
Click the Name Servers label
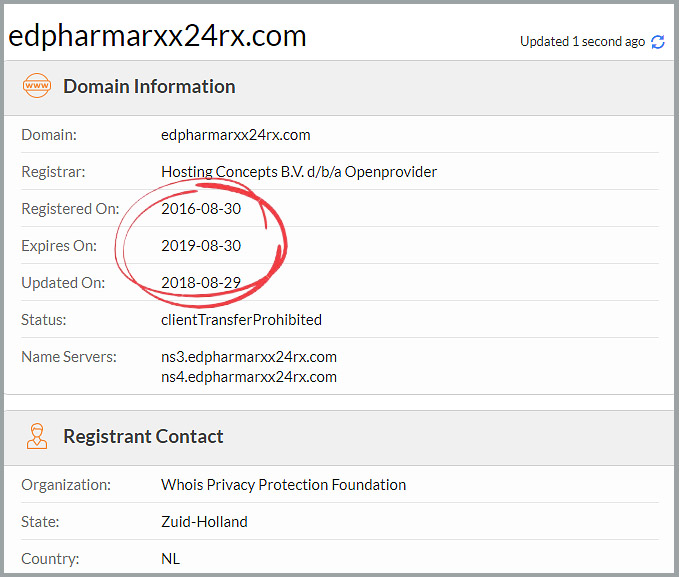point(69,357)
